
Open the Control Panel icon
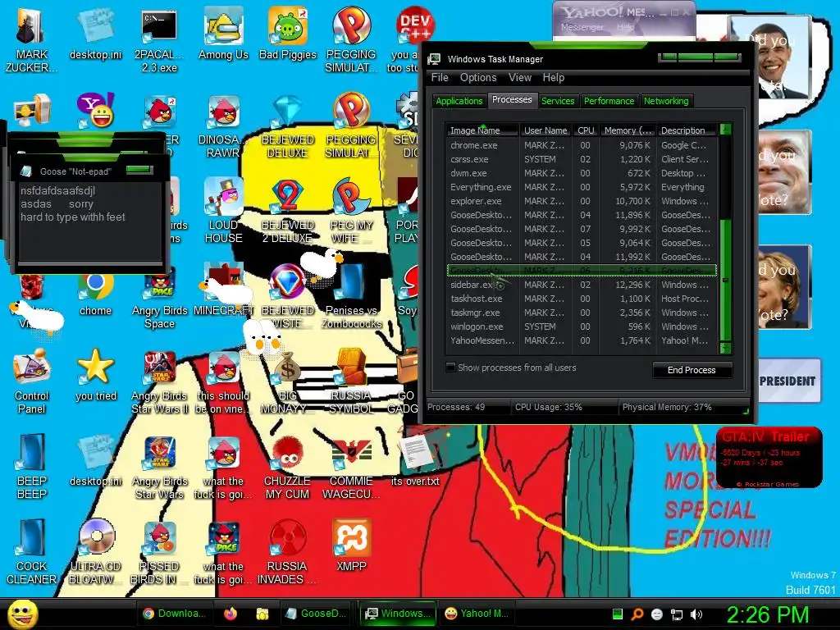31,381
